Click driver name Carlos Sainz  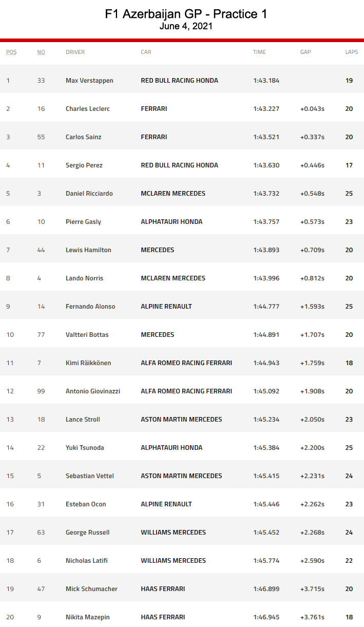click(83, 137)
